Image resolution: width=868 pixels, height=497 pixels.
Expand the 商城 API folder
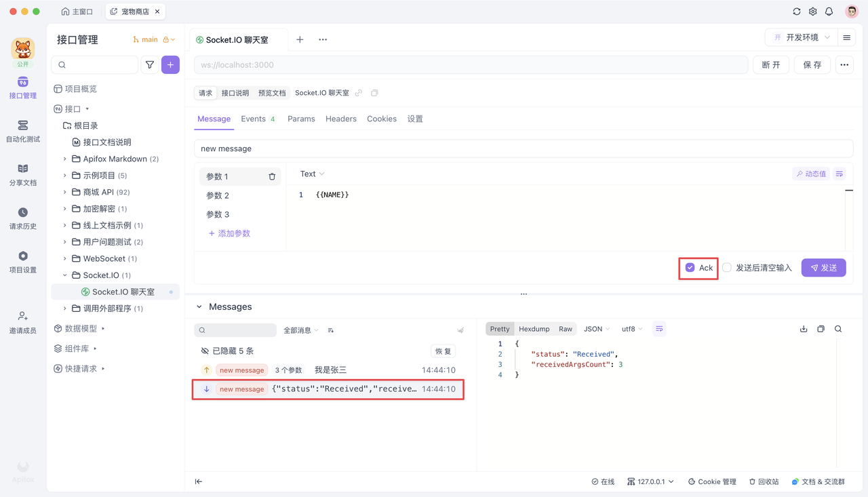[x=65, y=192]
